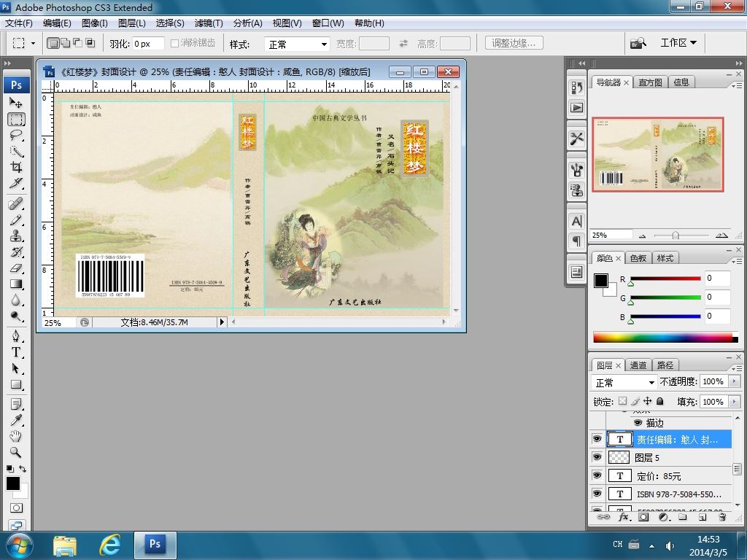The height and width of the screenshot is (560, 747).
Task: Select the Slice tool
Action: click(16, 183)
